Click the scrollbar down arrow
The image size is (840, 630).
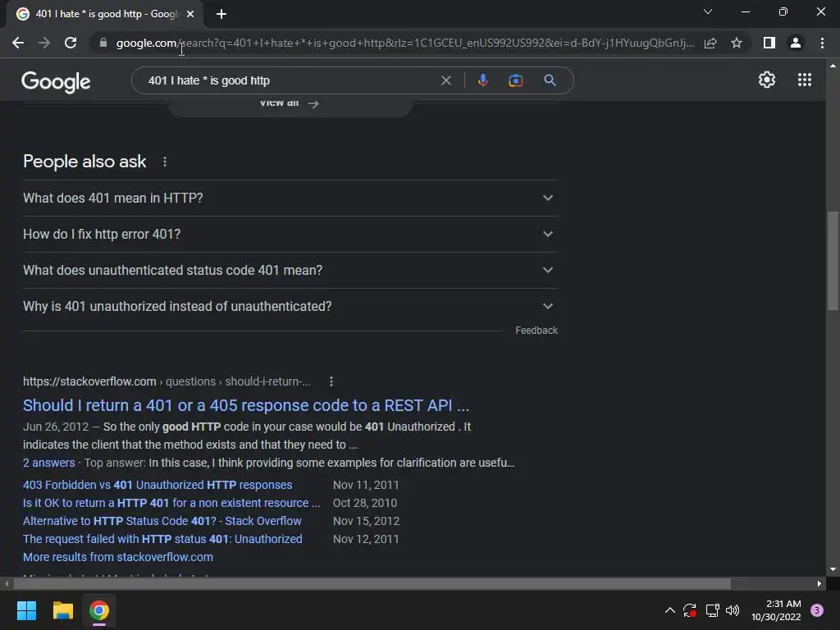(833, 569)
